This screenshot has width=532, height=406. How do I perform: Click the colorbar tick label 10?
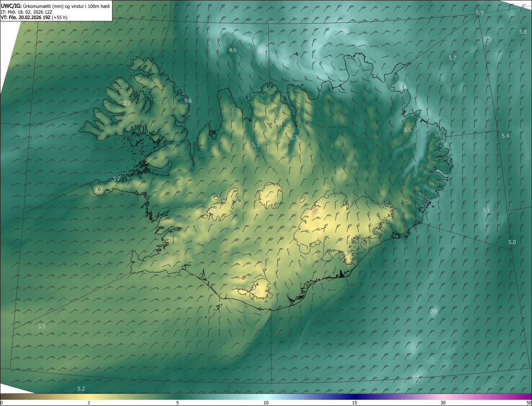266,403
